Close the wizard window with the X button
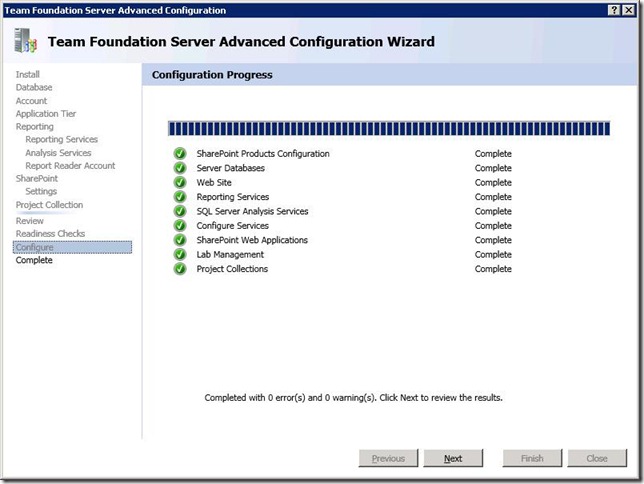Viewport: 644px width, 484px height. (628, 10)
